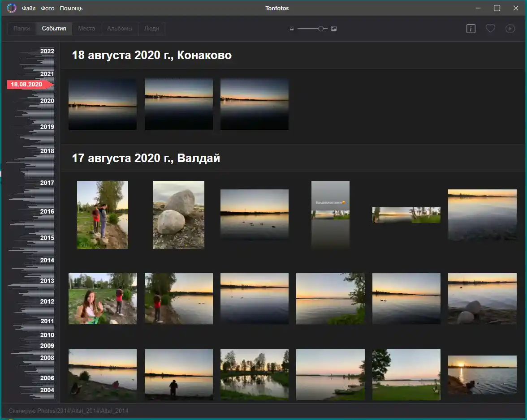Open the info panel icon

(x=471, y=29)
